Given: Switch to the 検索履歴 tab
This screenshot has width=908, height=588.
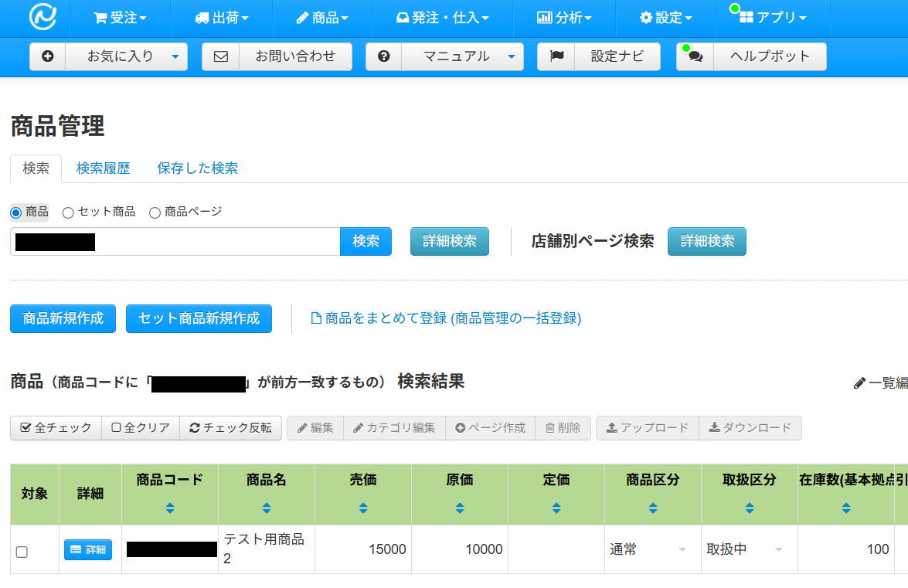Looking at the screenshot, I should pos(103,168).
